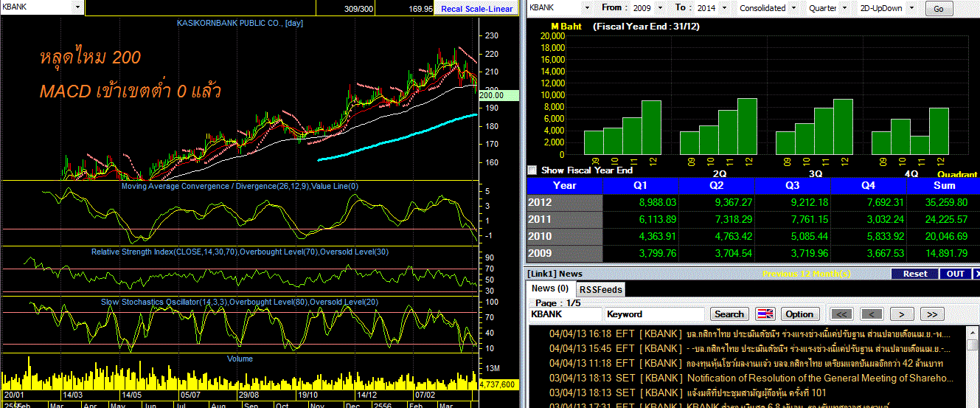Click the Go button
The height and width of the screenshot is (408, 980).
point(939,9)
